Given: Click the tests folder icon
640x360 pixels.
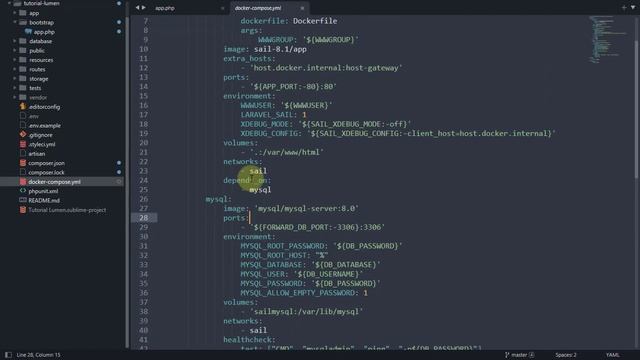Looking at the screenshot, I should click(23, 88).
